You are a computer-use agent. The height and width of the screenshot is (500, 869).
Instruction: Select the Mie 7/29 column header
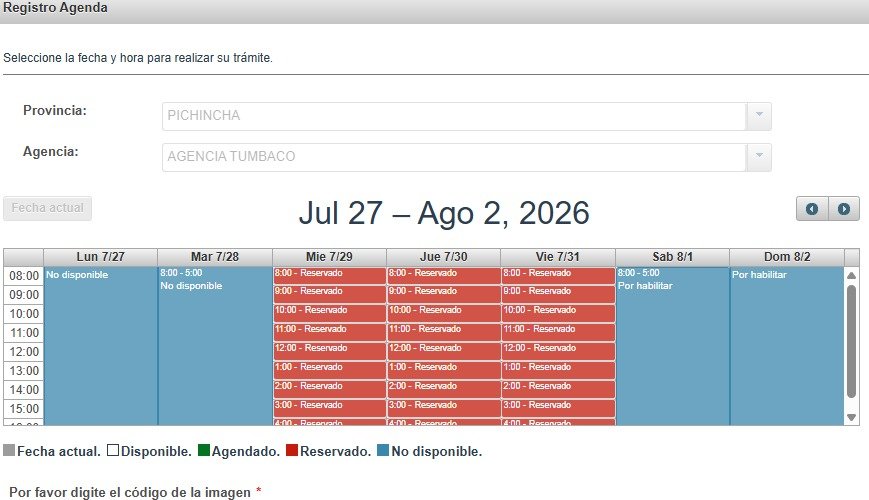[x=329, y=257]
